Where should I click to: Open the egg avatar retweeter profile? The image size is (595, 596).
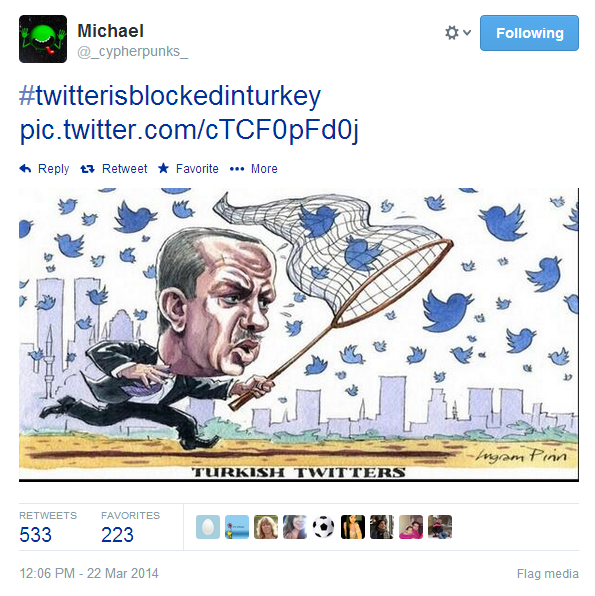[x=208, y=527]
